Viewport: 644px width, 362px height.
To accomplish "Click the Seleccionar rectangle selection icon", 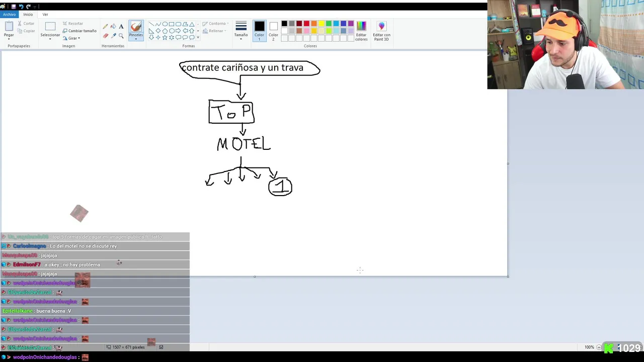I will 50,27.
